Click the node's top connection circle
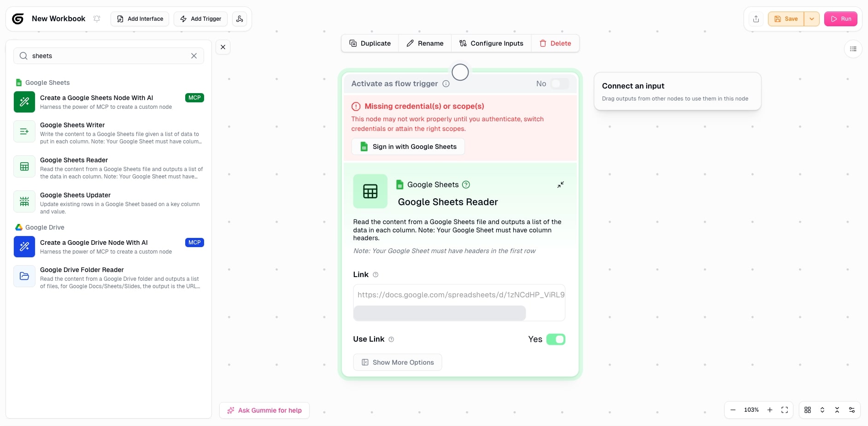 [x=460, y=72]
